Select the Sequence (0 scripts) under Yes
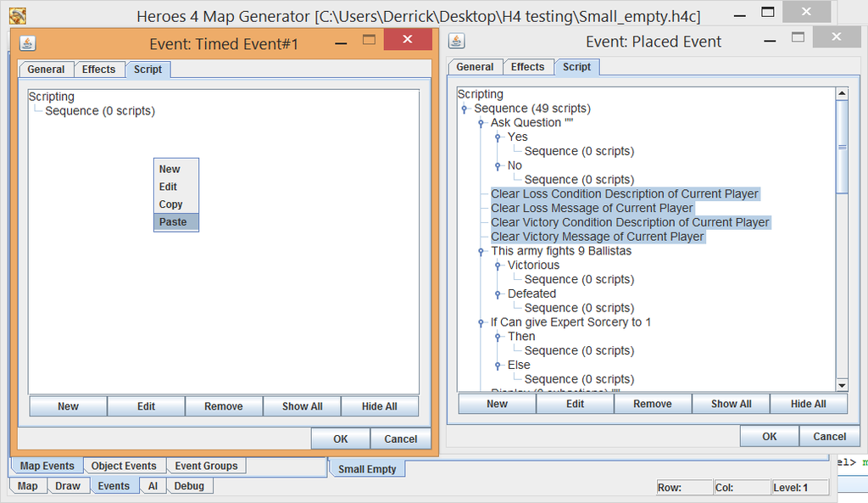 click(579, 151)
